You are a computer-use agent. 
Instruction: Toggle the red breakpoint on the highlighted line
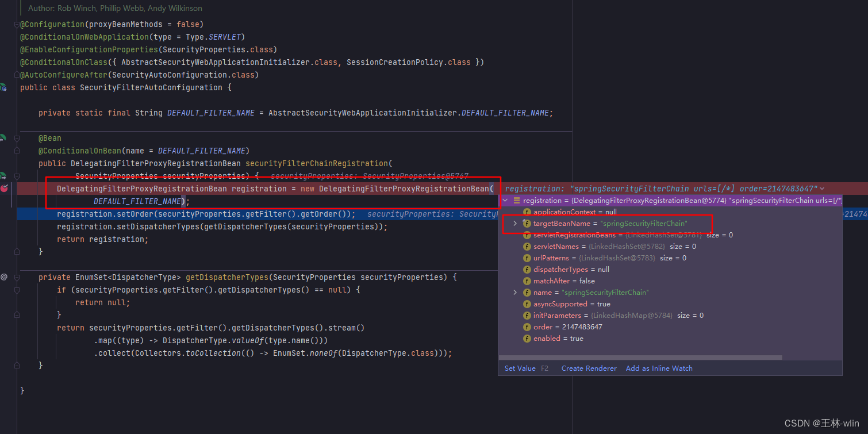point(5,187)
